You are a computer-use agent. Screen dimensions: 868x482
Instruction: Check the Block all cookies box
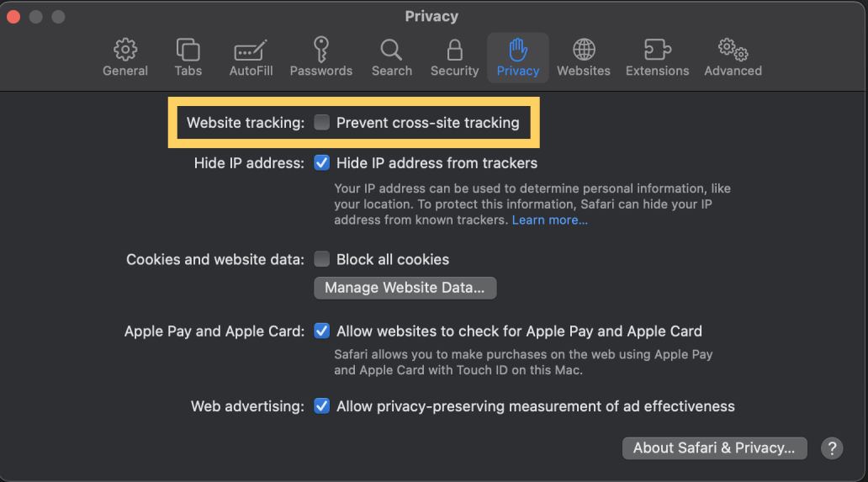321,259
